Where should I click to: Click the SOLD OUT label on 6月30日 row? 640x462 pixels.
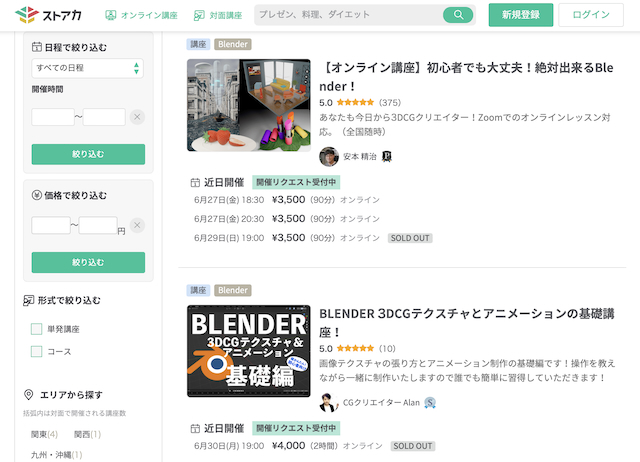[x=413, y=446]
